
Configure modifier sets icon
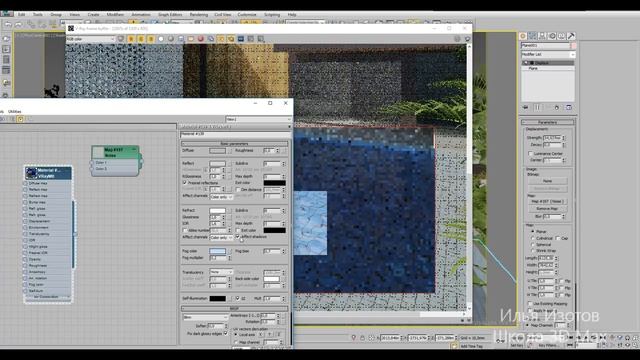569,107
